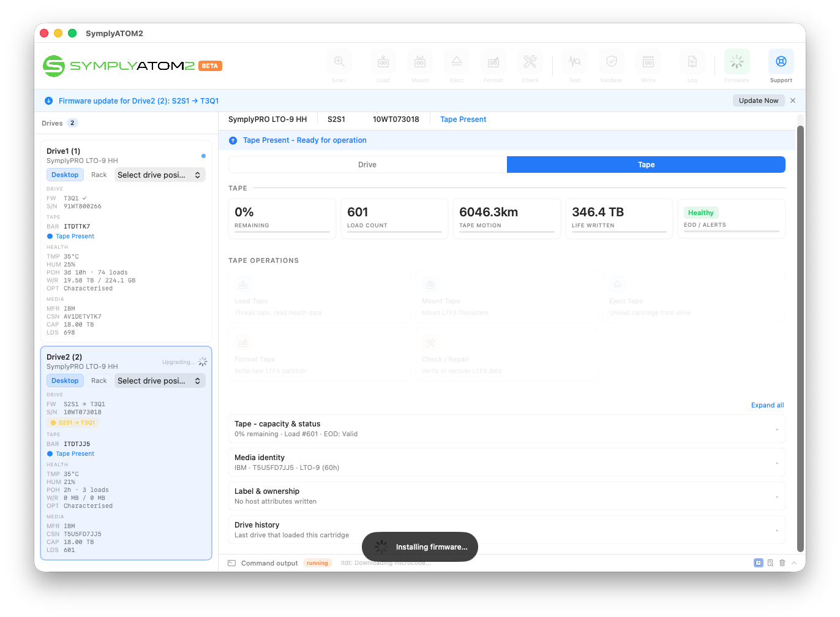Image resolution: width=840 pixels, height=617 pixels.
Task: Expand the Media identity section
Action: click(x=506, y=463)
